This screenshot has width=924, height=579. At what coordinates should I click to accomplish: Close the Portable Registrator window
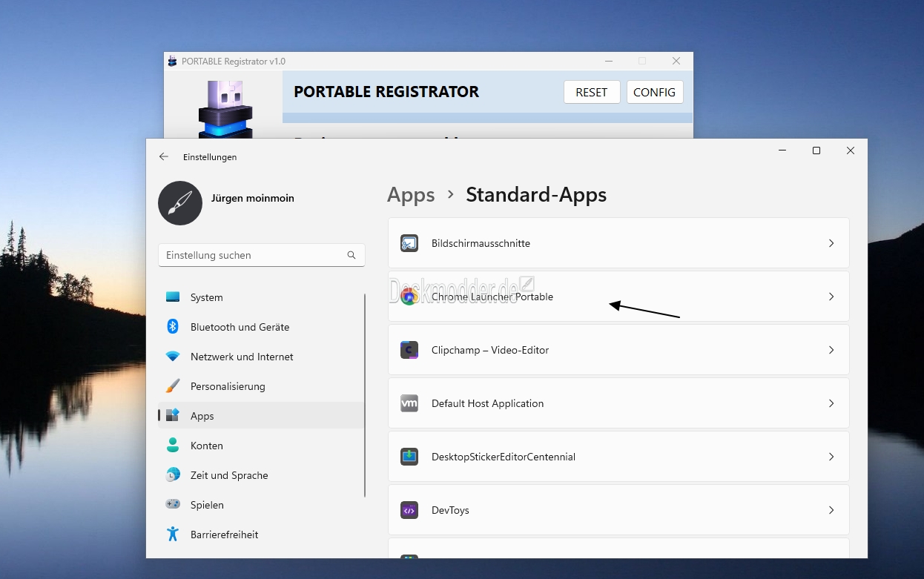(x=676, y=62)
